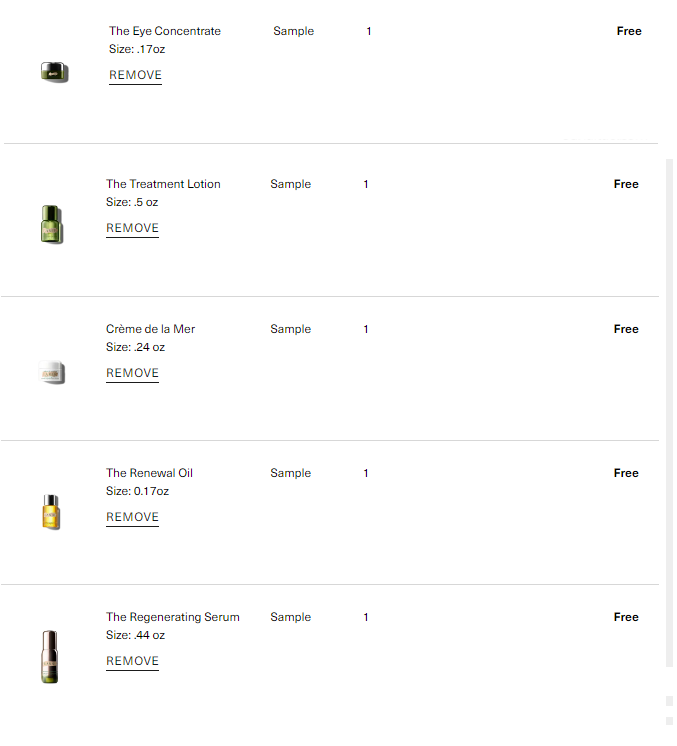
Task: Open The Eye Concentrate product name
Action: [165, 31]
